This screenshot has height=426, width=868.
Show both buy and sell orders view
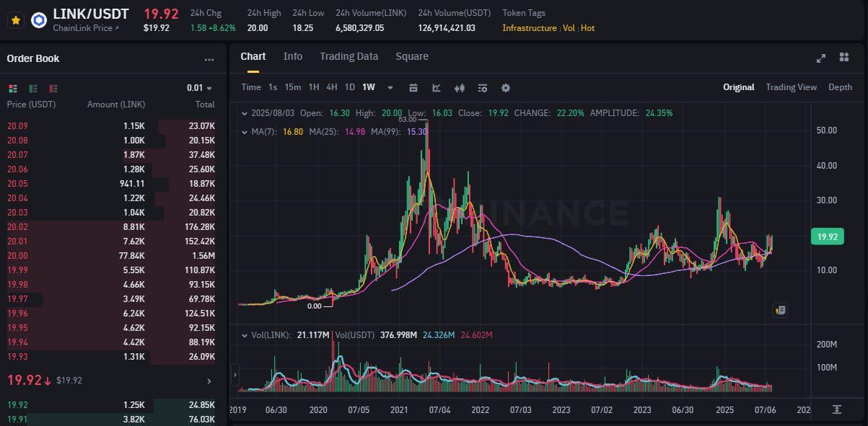13,88
